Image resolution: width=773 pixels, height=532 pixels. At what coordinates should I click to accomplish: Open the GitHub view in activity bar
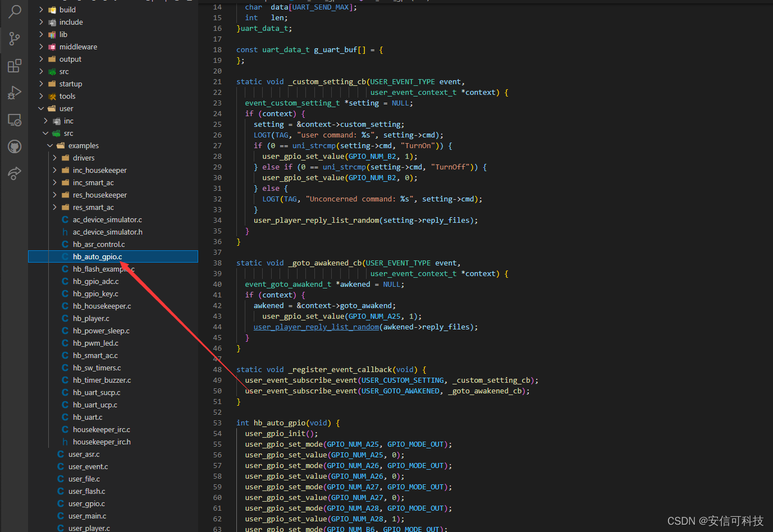[15, 147]
